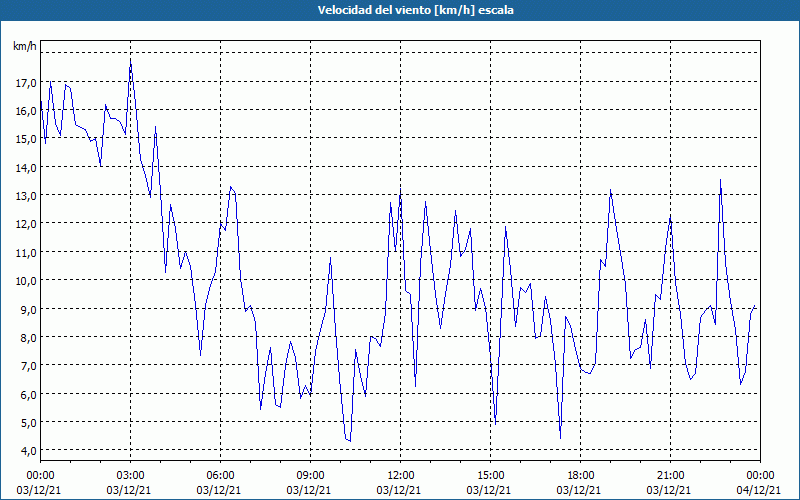Select the 6,0 y-axis value

point(28,394)
